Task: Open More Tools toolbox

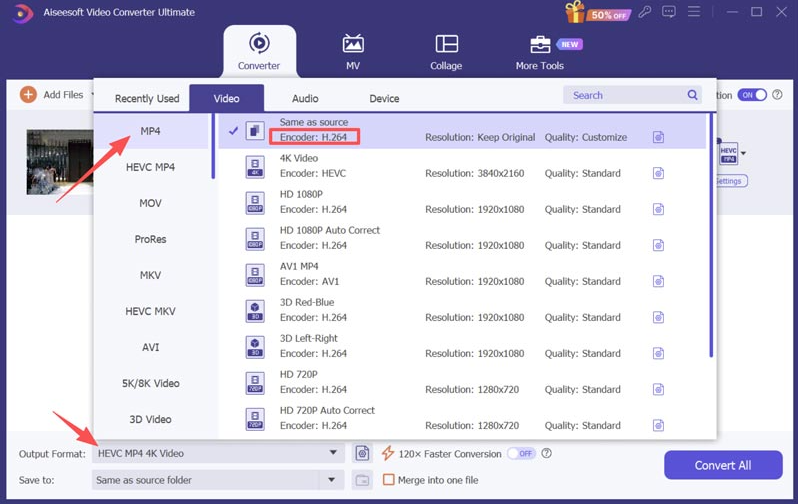Action: 540,51
